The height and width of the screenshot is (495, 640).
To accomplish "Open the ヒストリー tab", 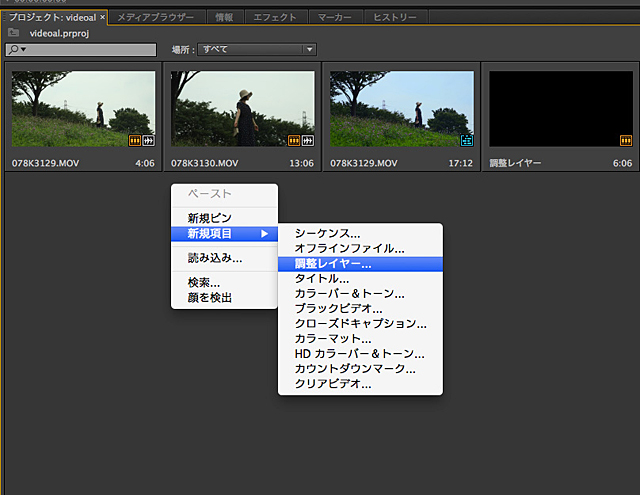I will pos(395,17).
